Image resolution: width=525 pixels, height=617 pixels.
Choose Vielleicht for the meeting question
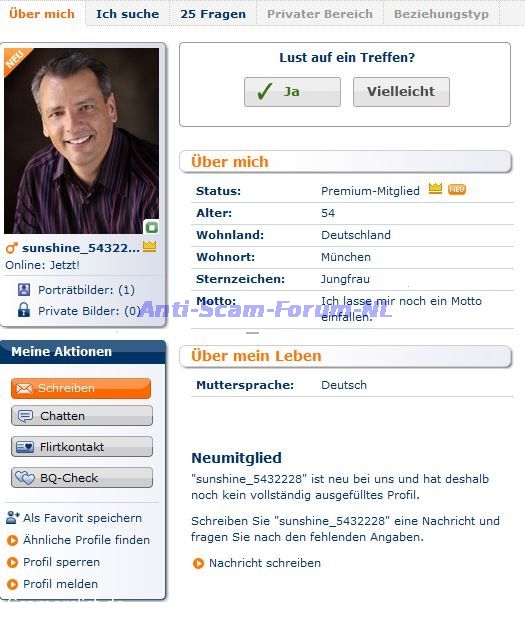point(401,92)
